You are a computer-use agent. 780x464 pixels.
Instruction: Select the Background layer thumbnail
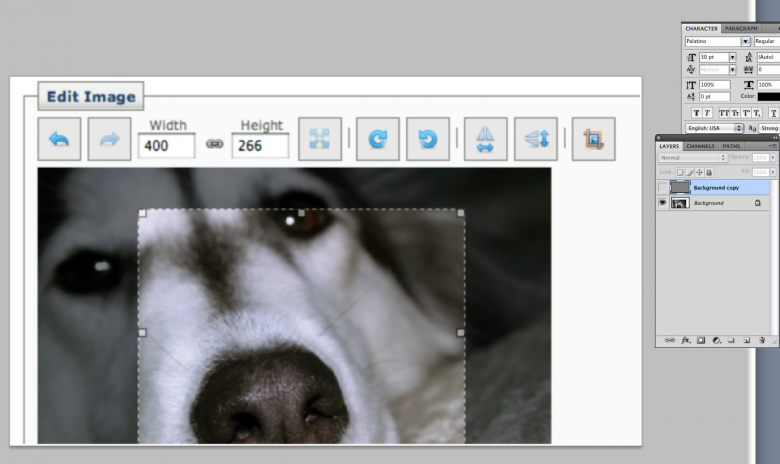click(x=680, y=203)
